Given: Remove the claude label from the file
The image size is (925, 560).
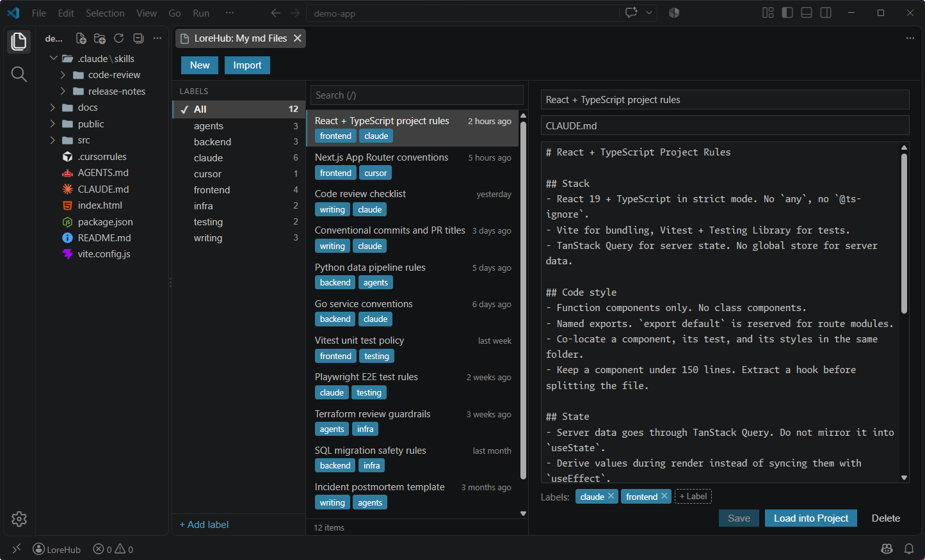Looking at the screenshot, I should 611,496.
